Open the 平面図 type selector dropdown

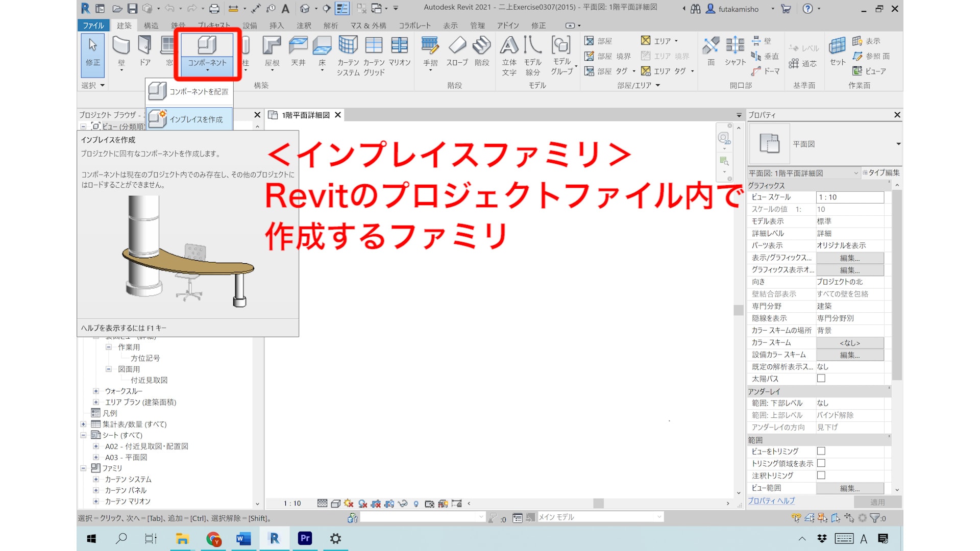tap(898, 144)
